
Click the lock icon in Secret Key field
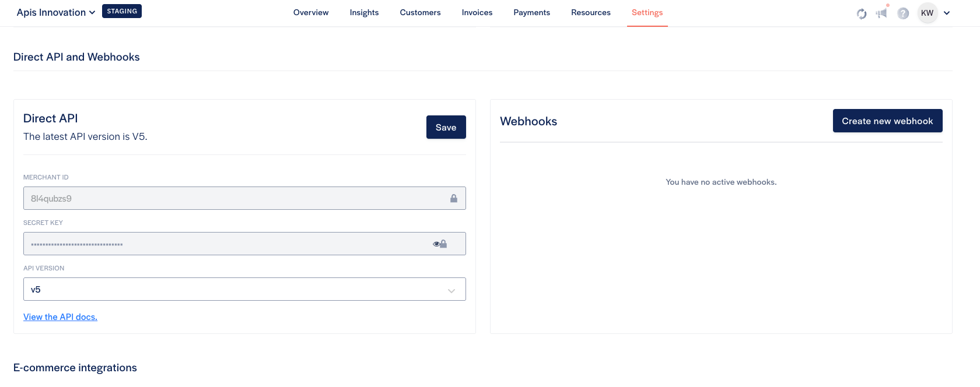click(444, 244)
